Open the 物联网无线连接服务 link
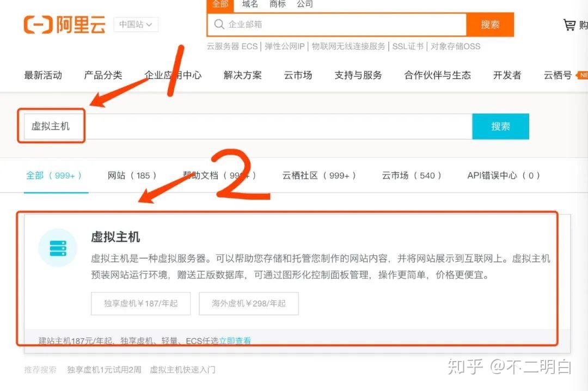 point(348,46)
